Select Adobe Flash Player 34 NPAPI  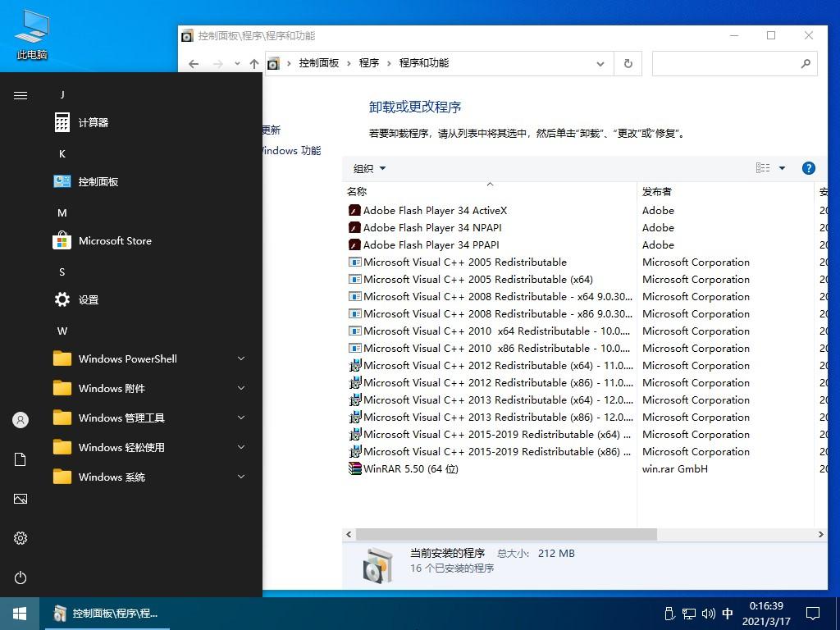(x=432, y=228)
